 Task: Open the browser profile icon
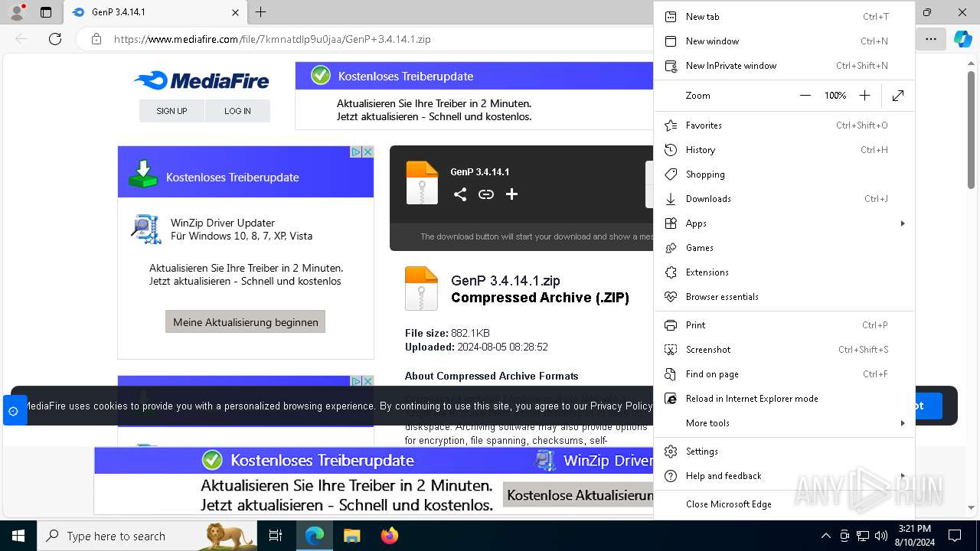(x=17, y=11)
